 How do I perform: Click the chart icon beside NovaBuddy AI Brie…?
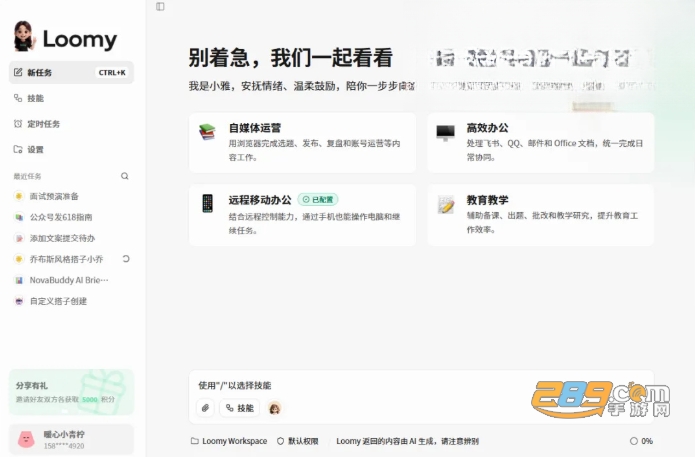pyautogui.click(x=19, y=280)
